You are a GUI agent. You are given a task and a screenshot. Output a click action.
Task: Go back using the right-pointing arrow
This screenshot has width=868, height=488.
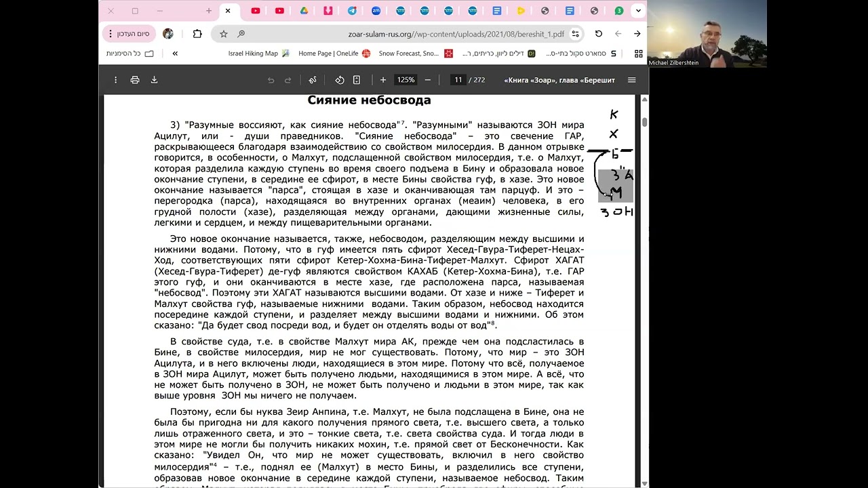(x=637, y=34)
